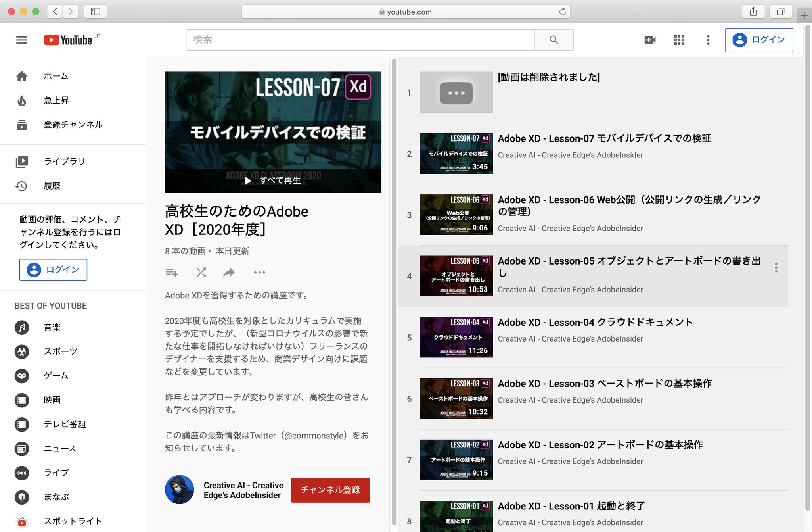Open the hamburger navigation menu
This screenshot has width=812, height=532.
(x=22, y=40)
